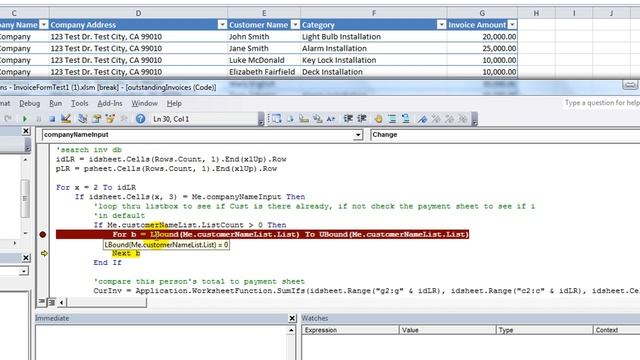This screenshot has width=640, height=360.
Task: Open Properties window object dropdown arrow
Action: pyautogui.click(x=24, y=271)
